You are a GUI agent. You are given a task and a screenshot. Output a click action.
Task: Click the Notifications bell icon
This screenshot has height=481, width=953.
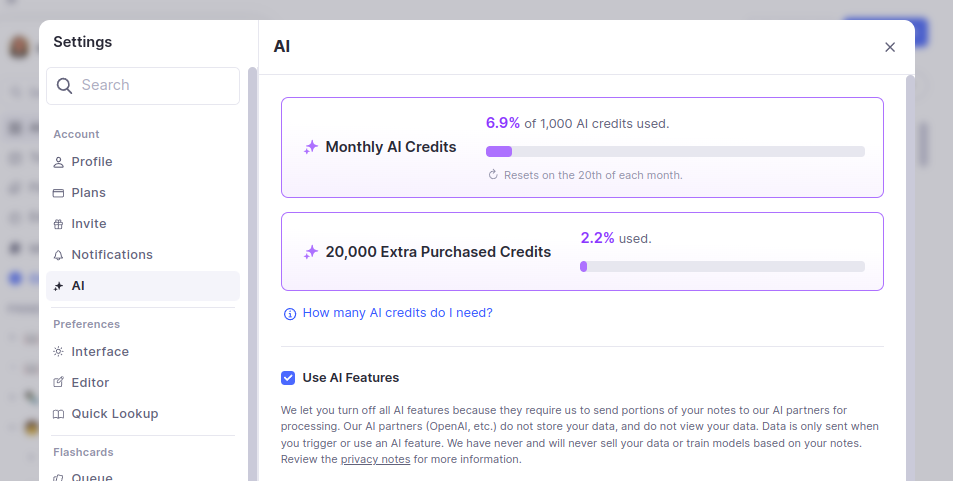click(59, 255)
